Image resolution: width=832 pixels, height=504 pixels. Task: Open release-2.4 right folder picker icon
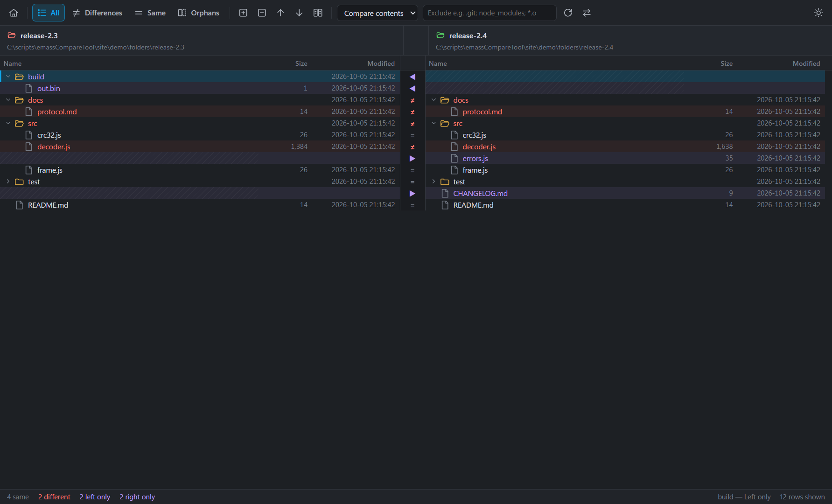click(440, 35)
